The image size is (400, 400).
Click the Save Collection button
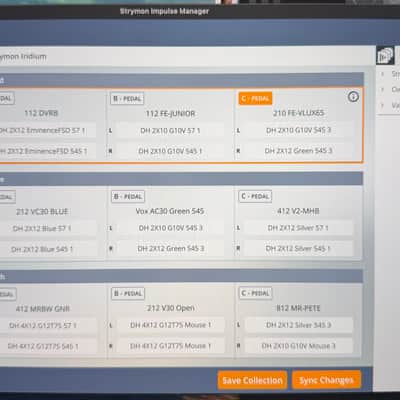[x=252, y=380]
